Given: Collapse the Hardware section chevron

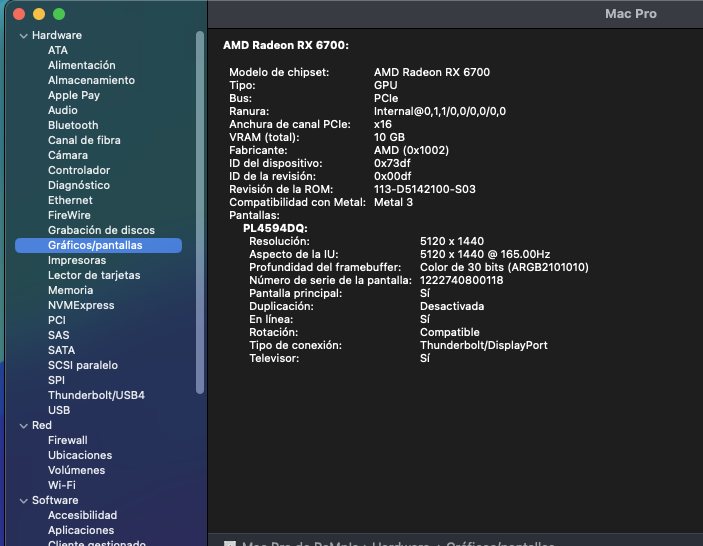Looking at the screenshot, I should 24,36.
